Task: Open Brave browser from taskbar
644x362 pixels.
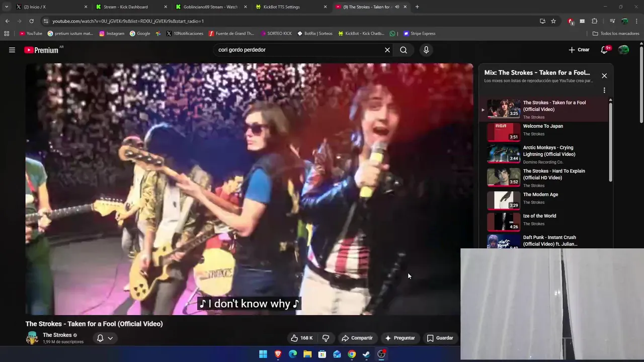Action: click(x=278, y=354)
